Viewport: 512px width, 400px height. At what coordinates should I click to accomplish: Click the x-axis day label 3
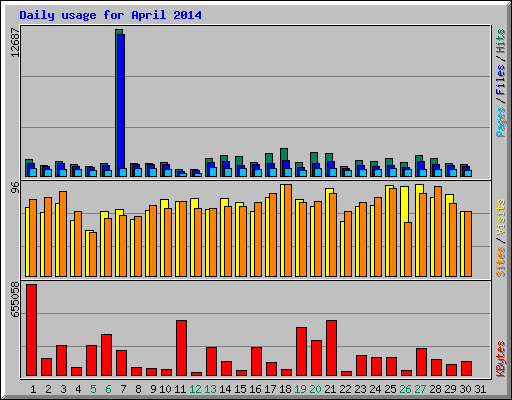[63, 389]
